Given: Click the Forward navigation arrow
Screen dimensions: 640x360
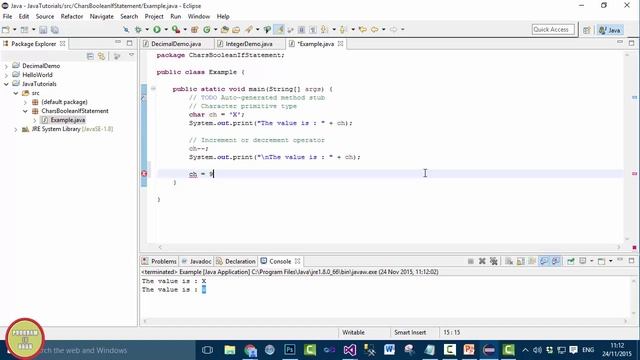Looking at the screenshot, I should [x=393, y=29].
